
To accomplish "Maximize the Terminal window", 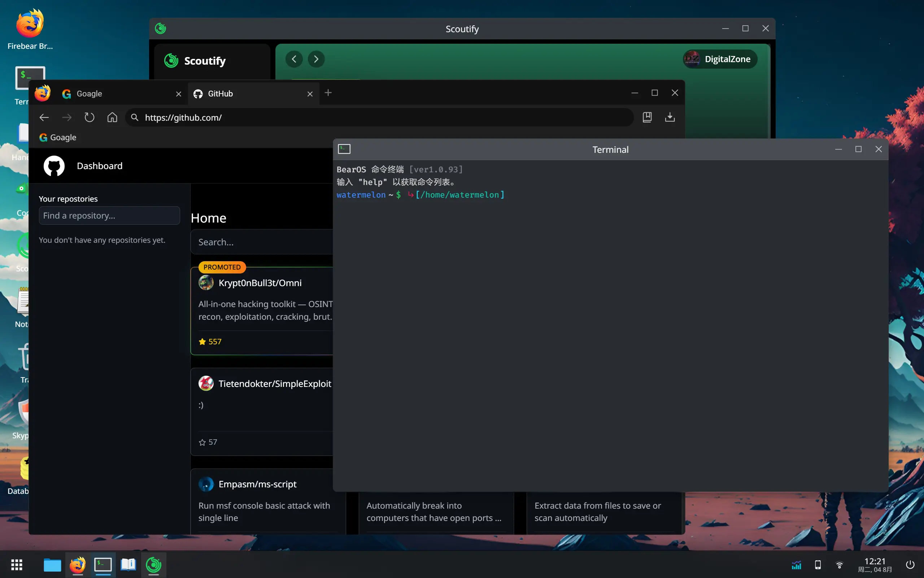I will pyautogui.click(x=858, y=149).
